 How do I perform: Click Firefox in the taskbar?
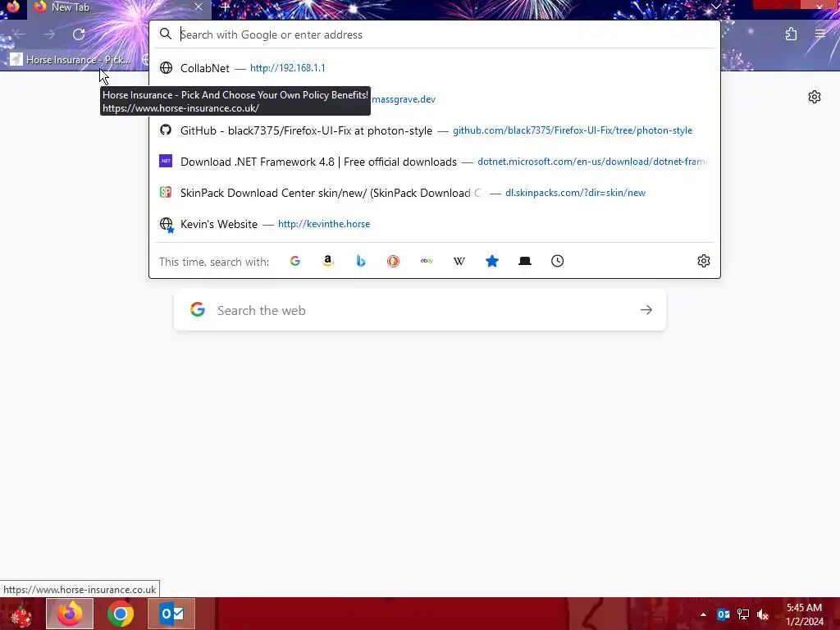point(70,614)
